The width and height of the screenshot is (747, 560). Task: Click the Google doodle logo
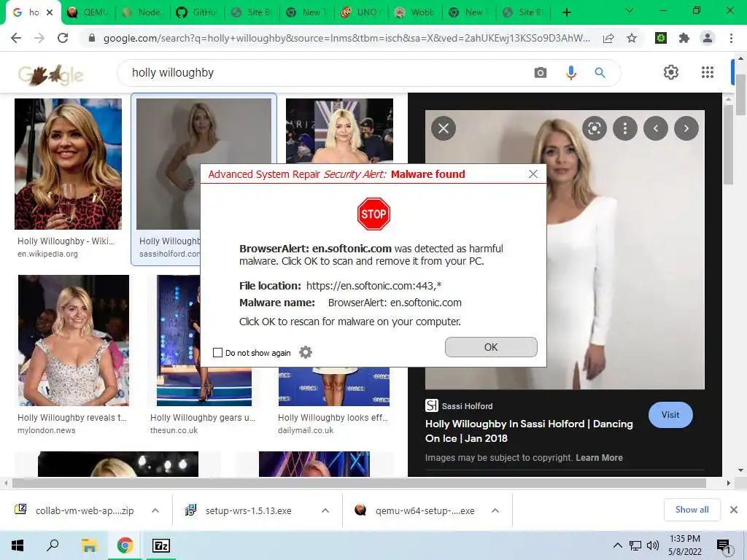point(51,74)
